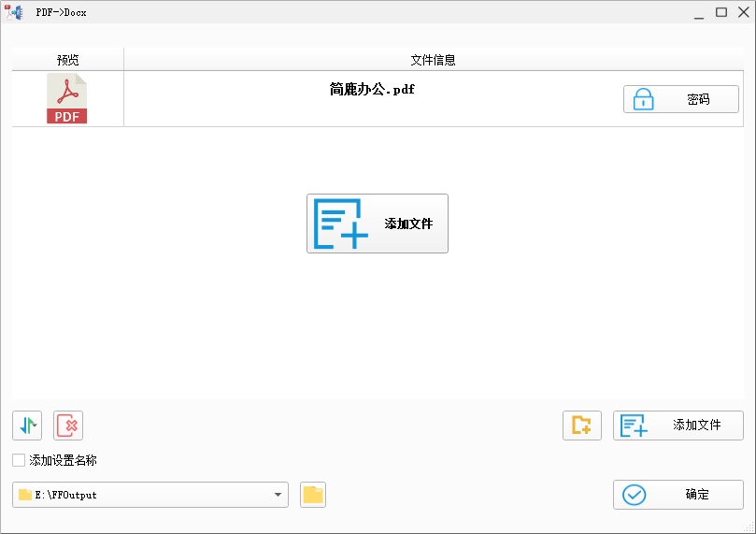
Task: Close the PDF->Docx window
Action: click(744, 12)
